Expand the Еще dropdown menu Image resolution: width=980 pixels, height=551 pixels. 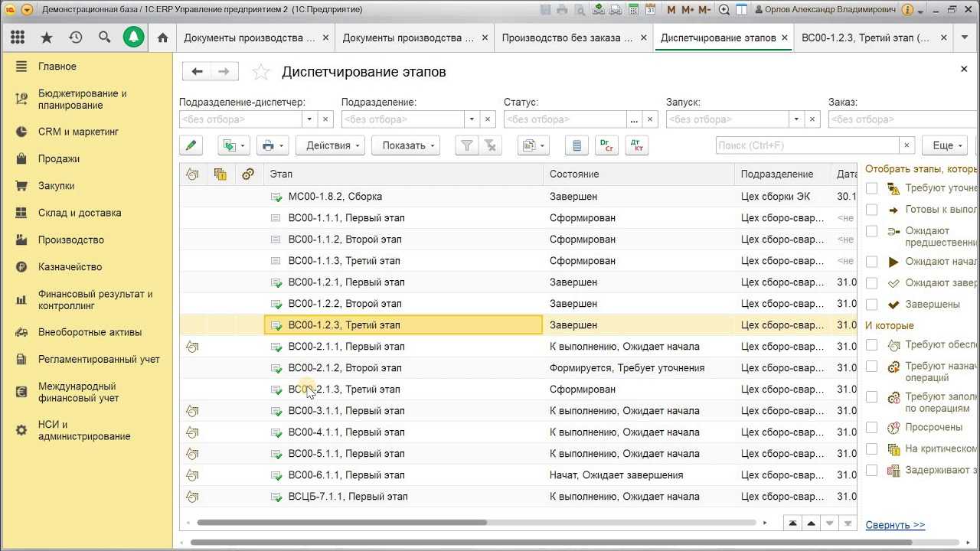point(945,145)
